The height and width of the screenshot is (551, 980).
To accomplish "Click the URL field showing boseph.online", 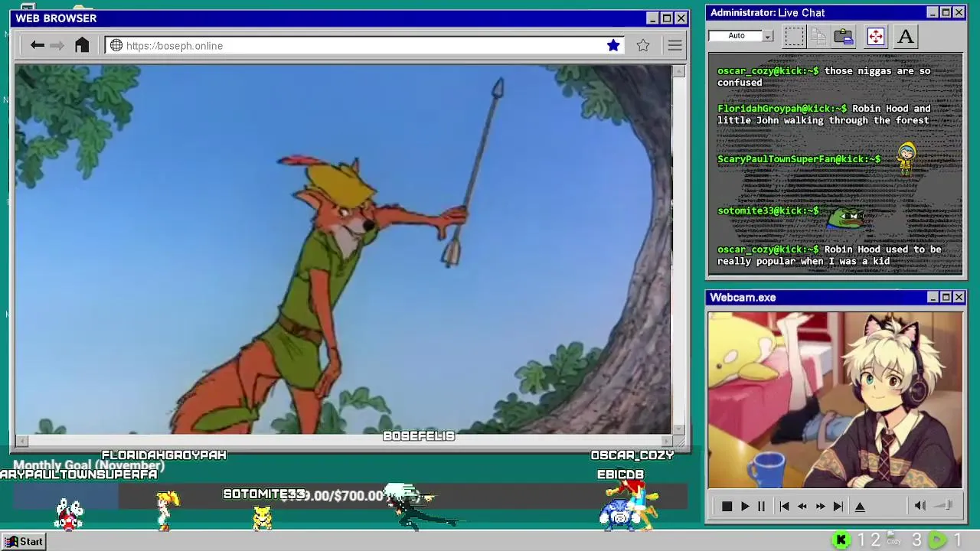I will 364,45.
